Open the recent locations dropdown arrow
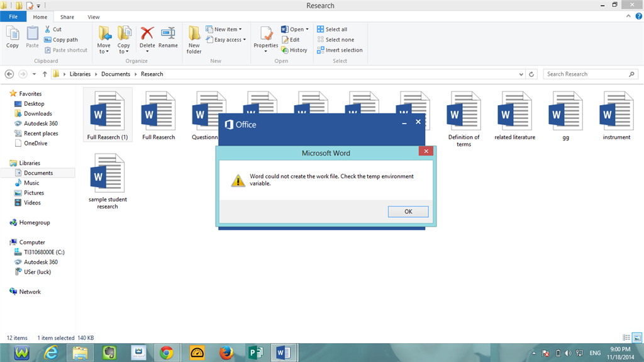Screen dimensions: 644x362 [34, 74]
